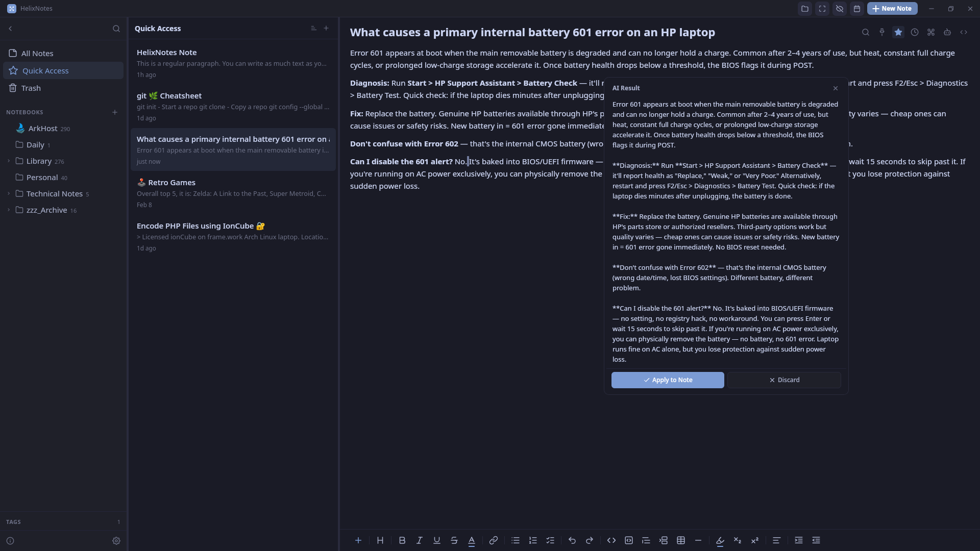Screen dimensions: 980x551
Task: Switch to All Notes view
Action: (37, 53)
